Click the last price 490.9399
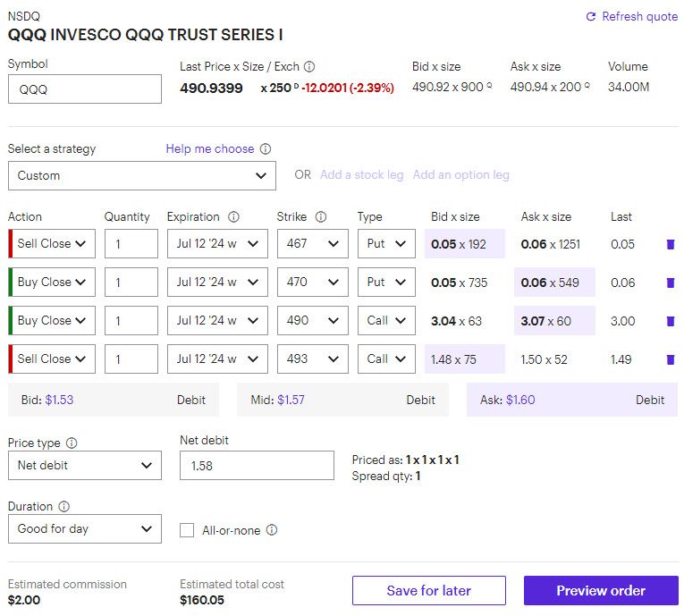 211,89
